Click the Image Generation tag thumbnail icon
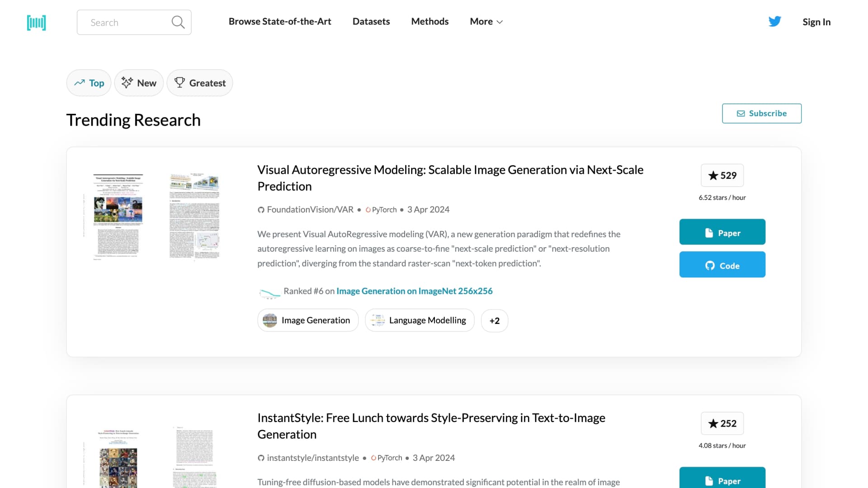This screenshot has height=488, width=868. pyautogui.click(x=270, y=320)
